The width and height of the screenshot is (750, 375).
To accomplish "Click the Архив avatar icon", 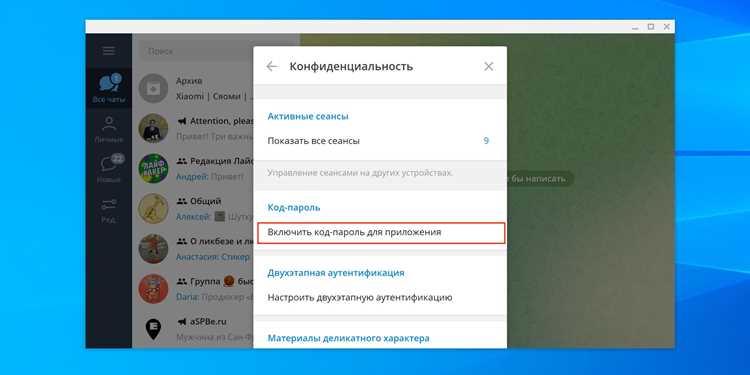I will [154, 88].
